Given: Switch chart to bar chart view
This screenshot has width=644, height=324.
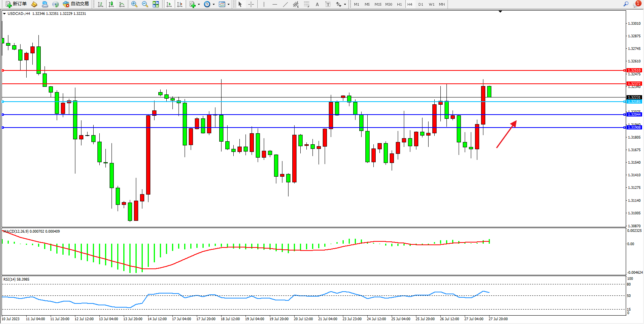Looking at the screenshot, I should pyautogui.click(x=100, y=4).
